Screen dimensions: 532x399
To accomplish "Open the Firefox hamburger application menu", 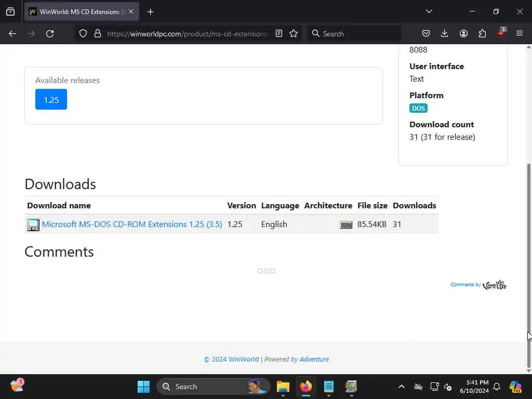I will coord(520,34).
